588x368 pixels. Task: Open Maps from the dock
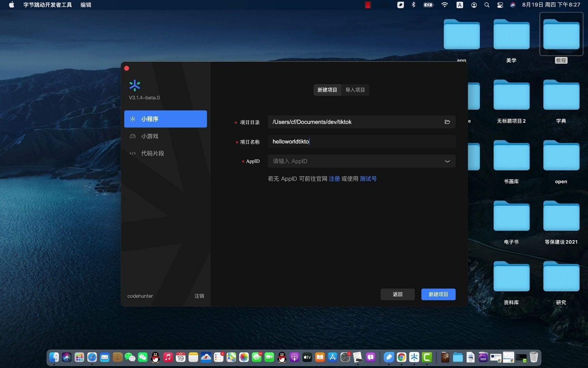231,357
